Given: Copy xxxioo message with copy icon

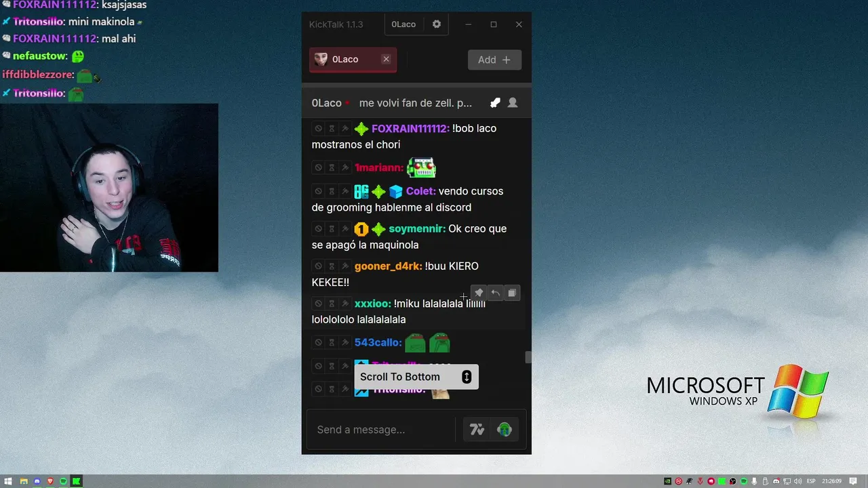Looking at the screenshot, I should 512,293.
